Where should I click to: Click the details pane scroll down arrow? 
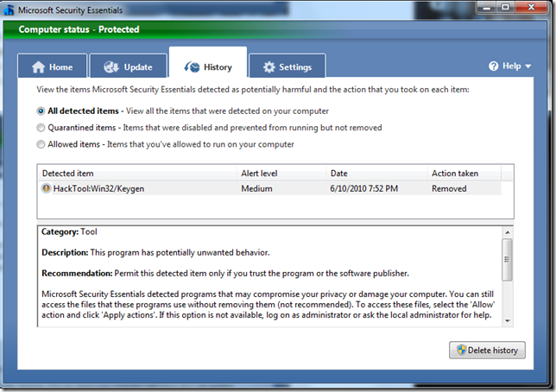508,321
